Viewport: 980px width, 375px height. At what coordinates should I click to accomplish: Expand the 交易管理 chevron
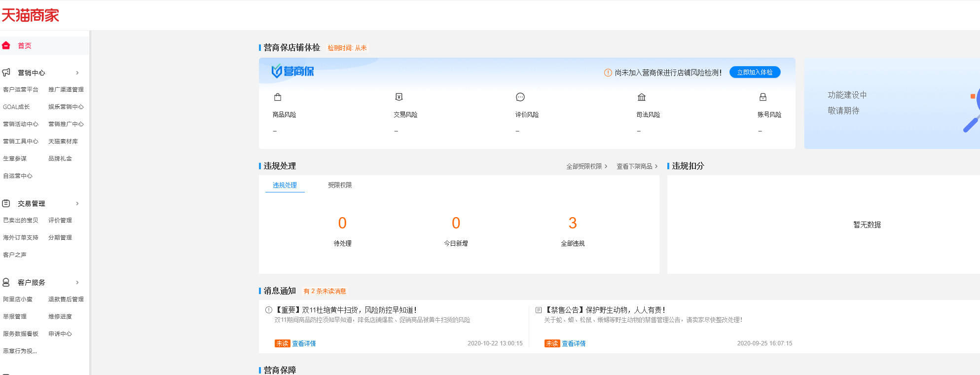[x=77, y=203]
